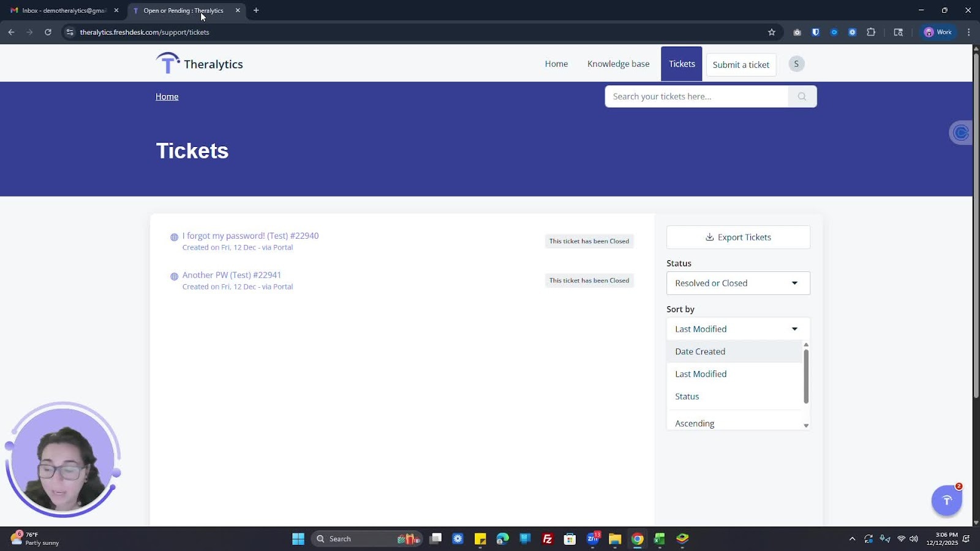Click the camera screenshot extension icon
Screen dimensions: 980x551
[797, 32]
